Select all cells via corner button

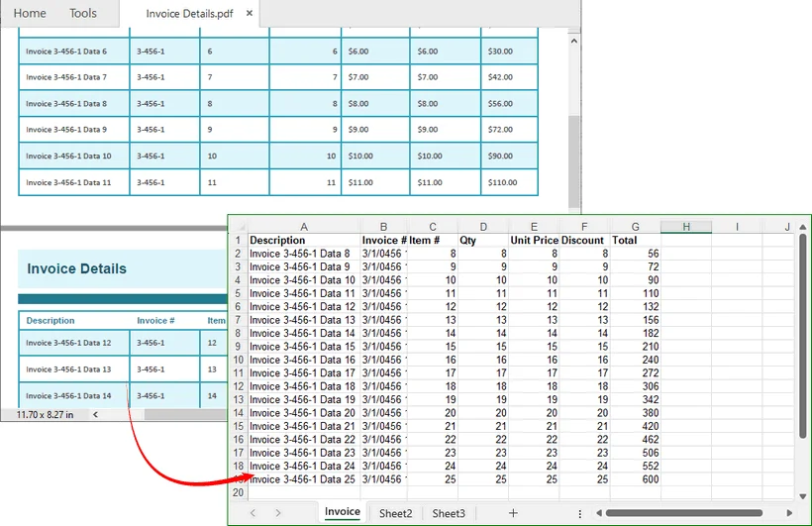pyautogui.click(x=239, y=226)
